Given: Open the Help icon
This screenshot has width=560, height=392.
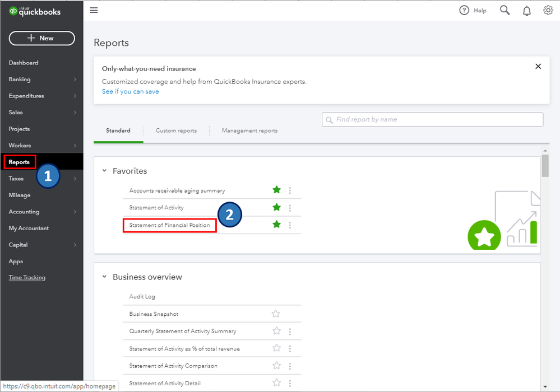Looking at the screenshot, I should click(464, 10).
